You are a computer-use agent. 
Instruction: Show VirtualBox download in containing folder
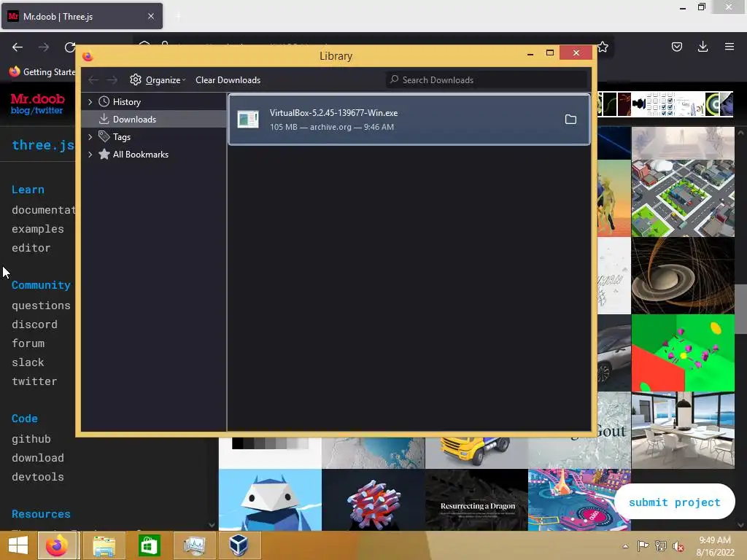(x=570, y=120)
